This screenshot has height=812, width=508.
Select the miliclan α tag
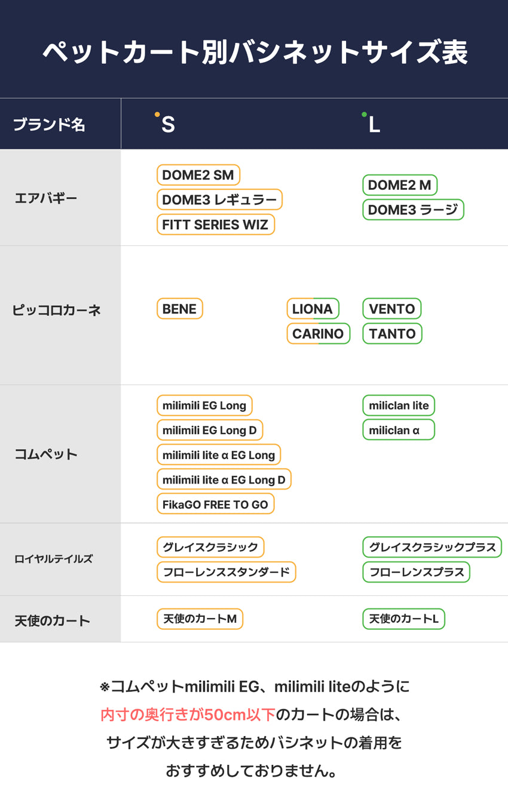pos(399,430)
